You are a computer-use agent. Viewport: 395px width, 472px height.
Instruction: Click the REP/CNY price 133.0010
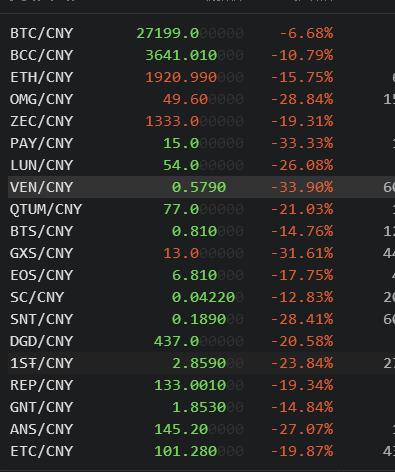(190, 385)
